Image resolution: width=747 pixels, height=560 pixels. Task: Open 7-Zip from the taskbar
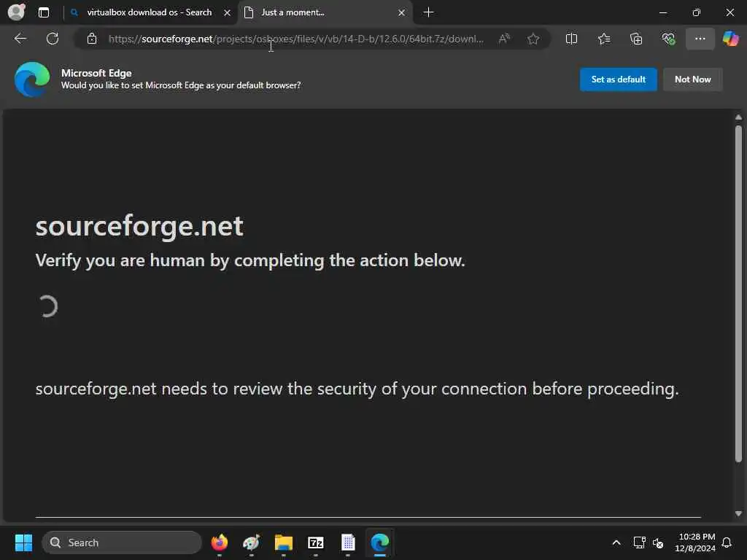(315, 542)
